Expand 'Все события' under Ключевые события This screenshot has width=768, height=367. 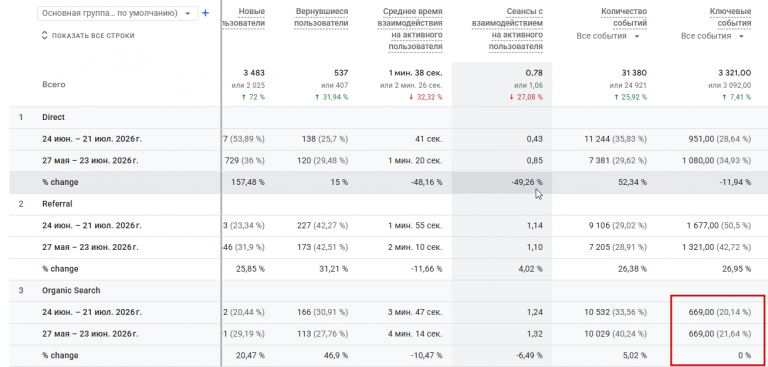(712, 36)
